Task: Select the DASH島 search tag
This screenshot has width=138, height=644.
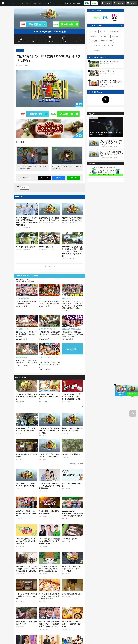Action: [93, 31]
